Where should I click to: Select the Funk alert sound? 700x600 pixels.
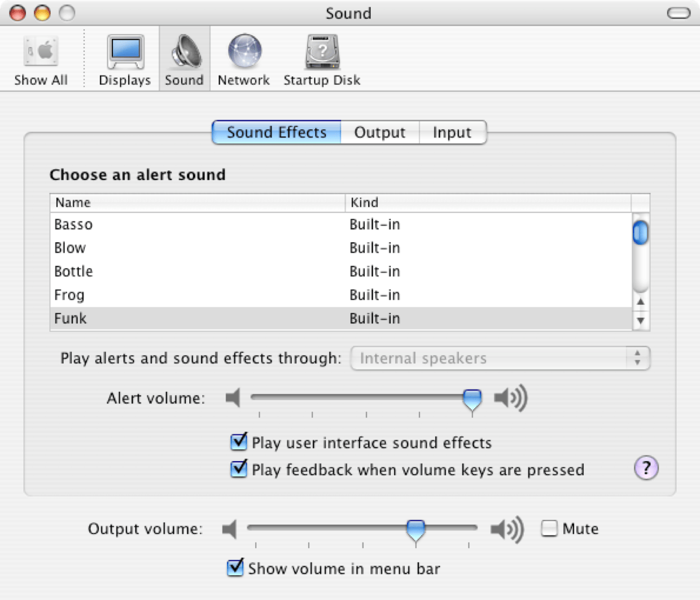coord(340,318)
